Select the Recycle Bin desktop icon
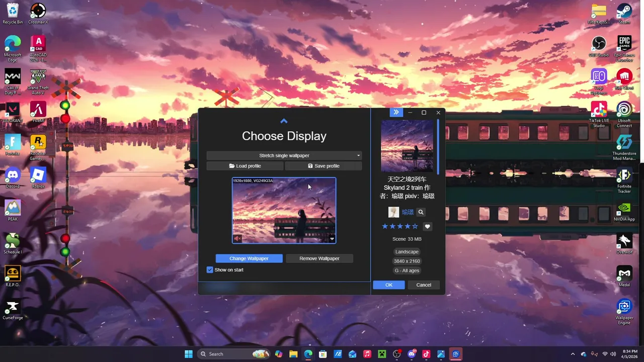This screenshot has width=644, height=362. (x=13, y=14)
